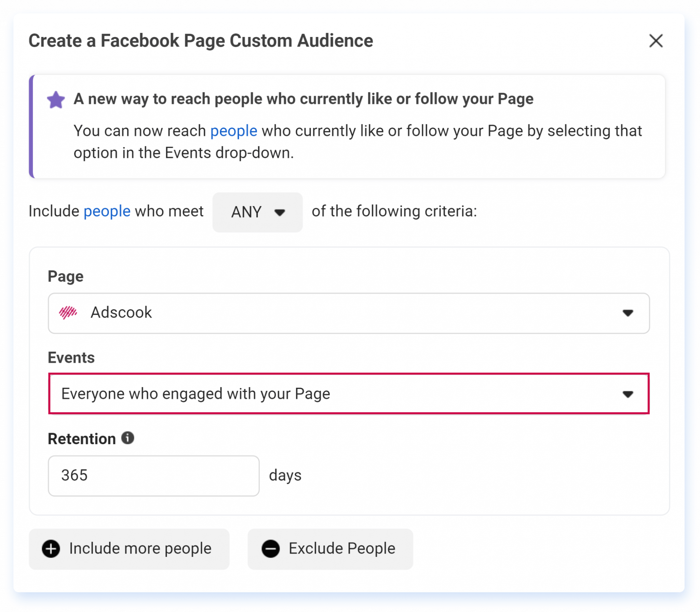Click the 'Events' field label
This screenshot has height=612, width=700.
(71, 358)
